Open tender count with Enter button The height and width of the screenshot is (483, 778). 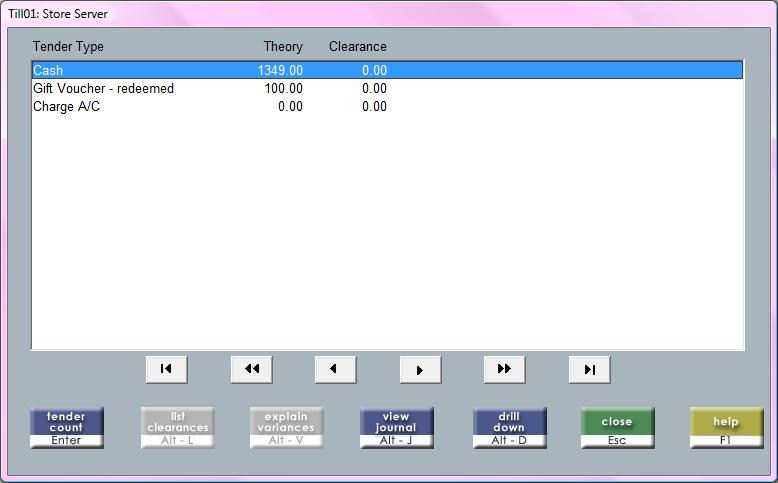point(66,428)
